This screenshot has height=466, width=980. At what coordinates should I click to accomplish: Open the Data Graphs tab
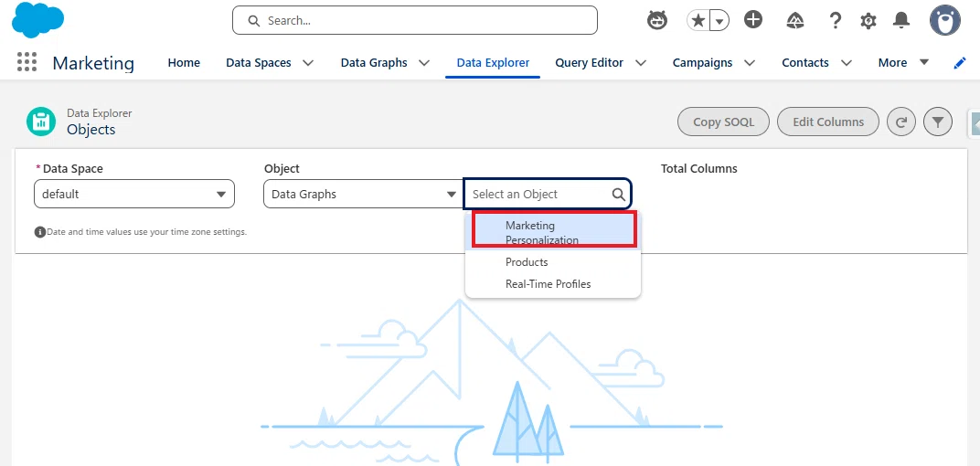(374, 62)
